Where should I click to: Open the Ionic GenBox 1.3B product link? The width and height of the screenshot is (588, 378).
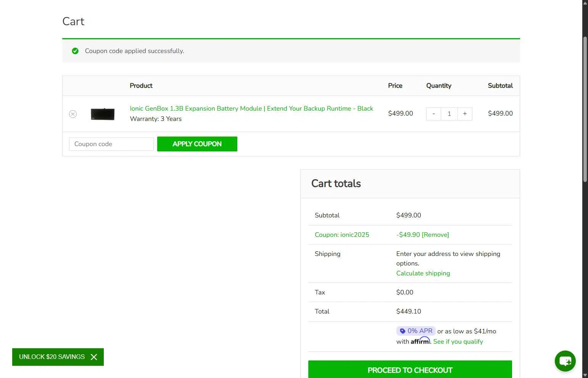pos(251,108)
